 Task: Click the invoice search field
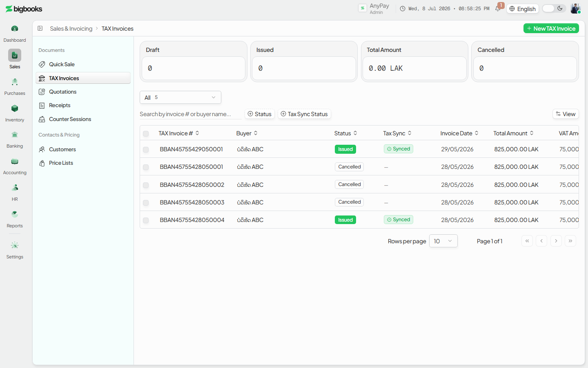(190, 114)
